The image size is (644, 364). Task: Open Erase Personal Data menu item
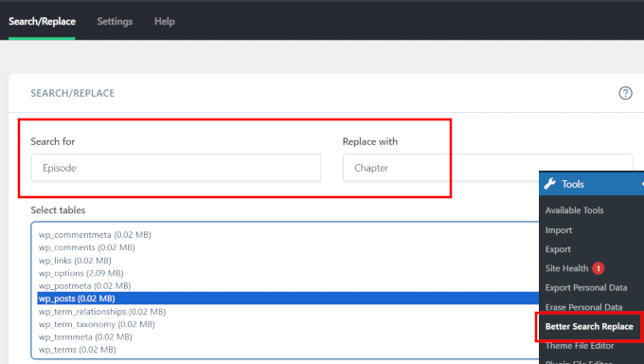point(583,307)
